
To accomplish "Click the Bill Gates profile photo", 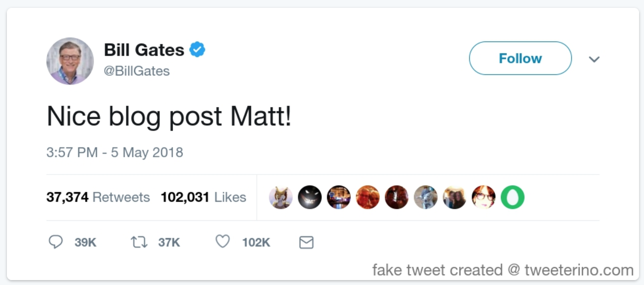I will click(x=70, y=61).
